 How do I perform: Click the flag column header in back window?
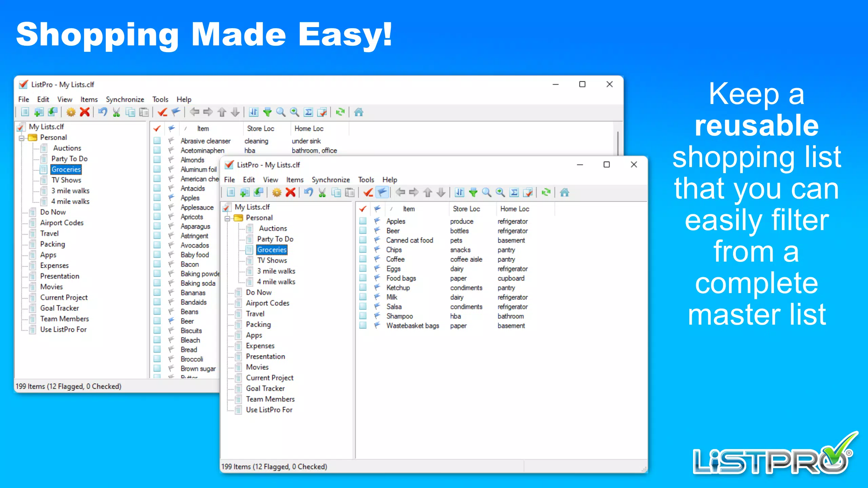[172, 128]
